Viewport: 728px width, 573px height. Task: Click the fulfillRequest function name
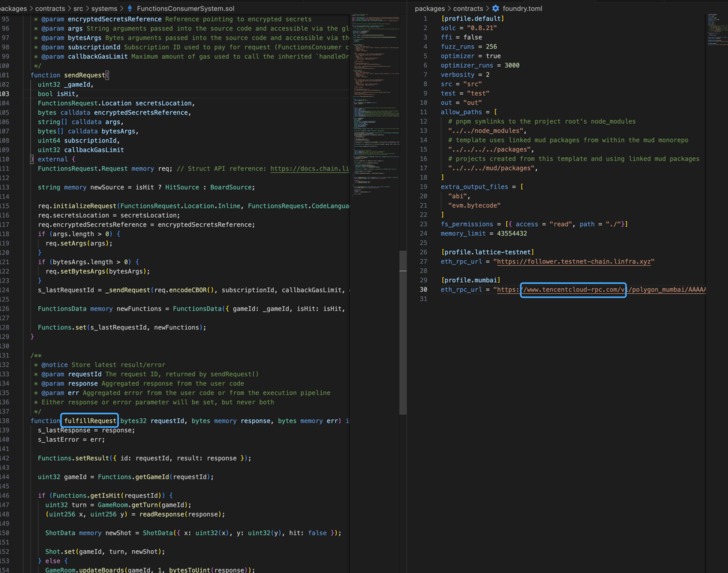[x=90, y=421]
